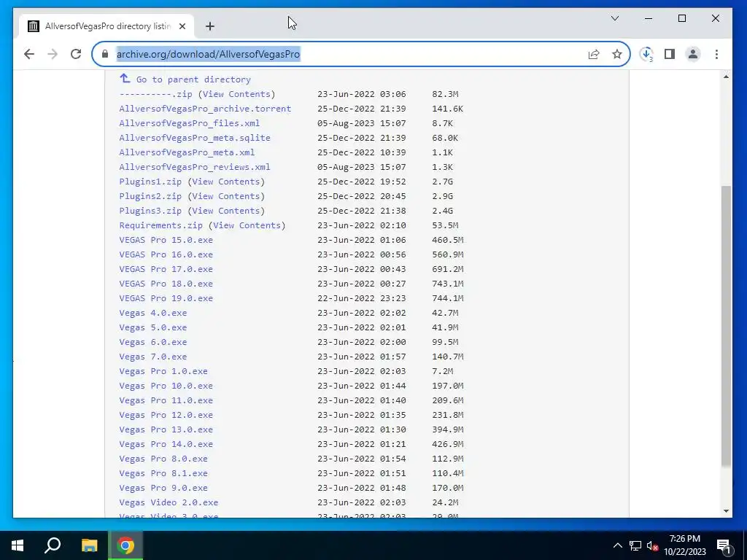Download Vegas Pro 10.0.exe
This screenshot has height=560, width=747.
[x=166, y=386]
